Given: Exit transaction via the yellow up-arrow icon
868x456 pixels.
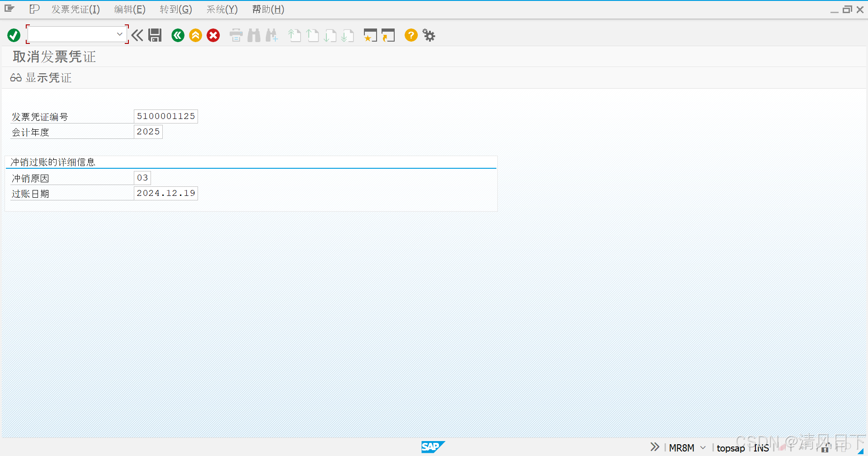Looking at the screenshot, I should click(195, 35).
